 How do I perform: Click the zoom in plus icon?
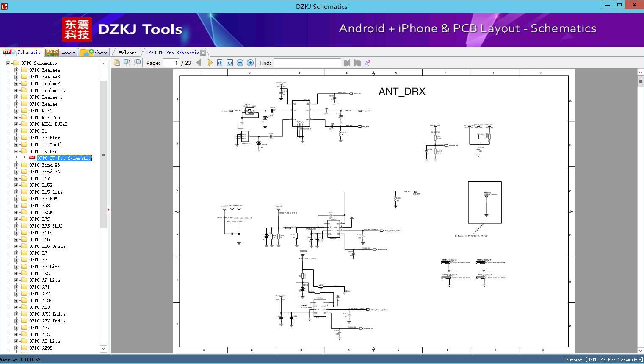pos(250,63)
